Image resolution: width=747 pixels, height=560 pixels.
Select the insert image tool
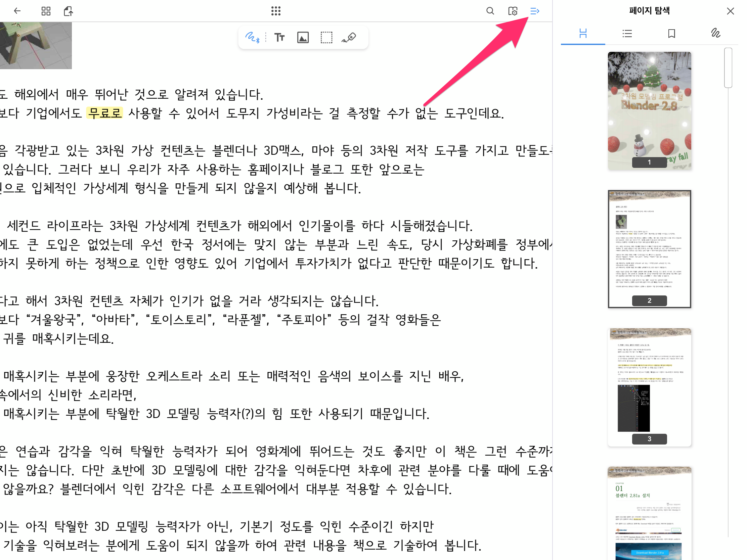(x=303, y=37)
